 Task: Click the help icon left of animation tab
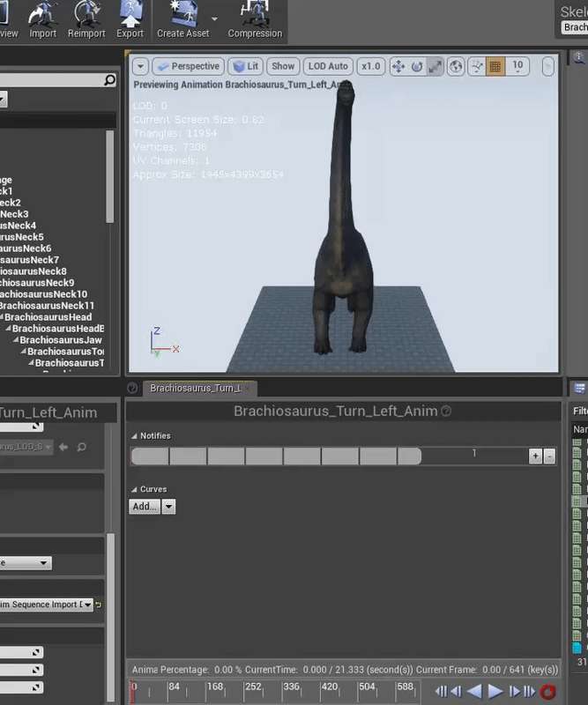click(132, 388)
